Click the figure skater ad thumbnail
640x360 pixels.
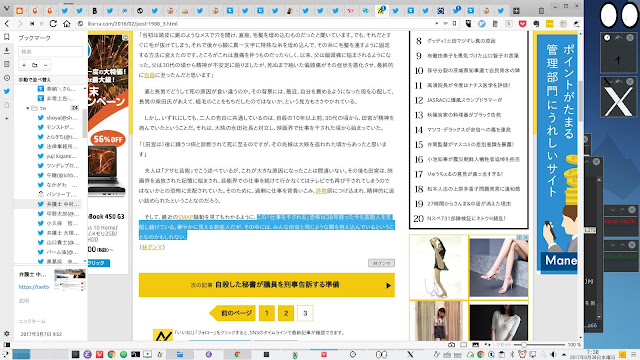coord(439,267)
